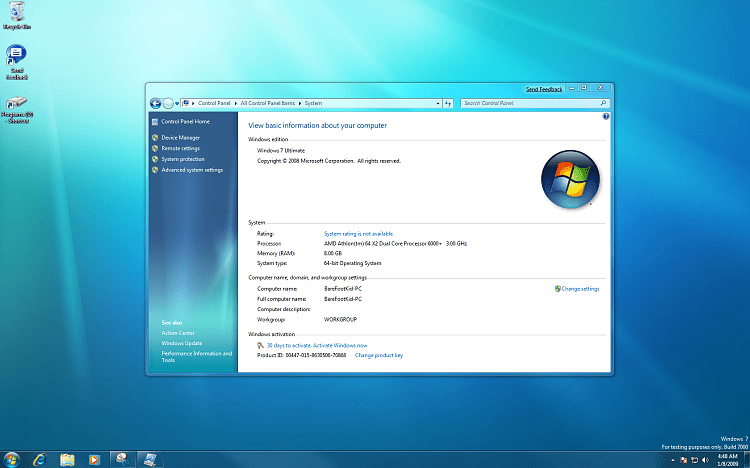Click 30 days to activate Windows link

click(x=317, y=345)
